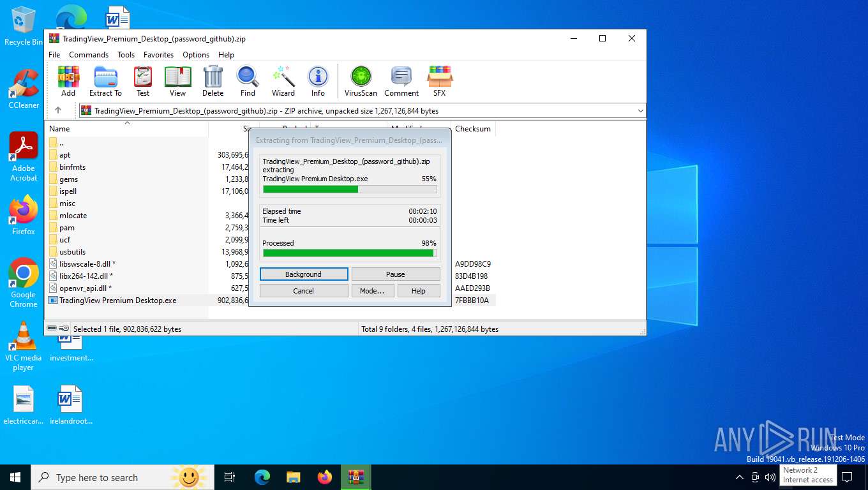
Task: Open the Task View taskbar button
Action: click(x=230, y=477)
